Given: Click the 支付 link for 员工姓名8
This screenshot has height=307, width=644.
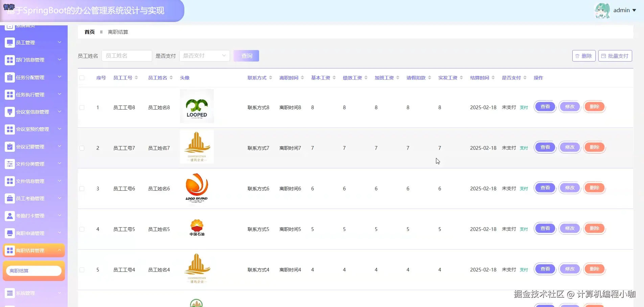Looking at the screenshot, I should [524, 108].
